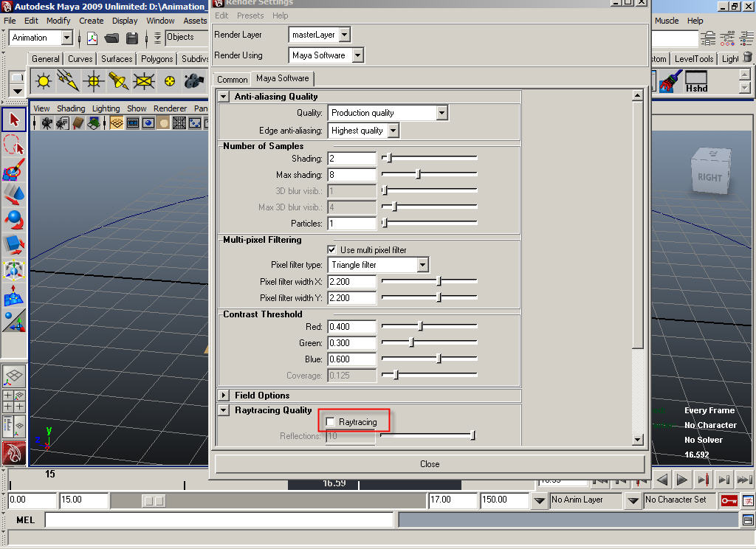Open the Lighting menu in viewport panel
The image size is (756, 549).
[x=106, y=108]
